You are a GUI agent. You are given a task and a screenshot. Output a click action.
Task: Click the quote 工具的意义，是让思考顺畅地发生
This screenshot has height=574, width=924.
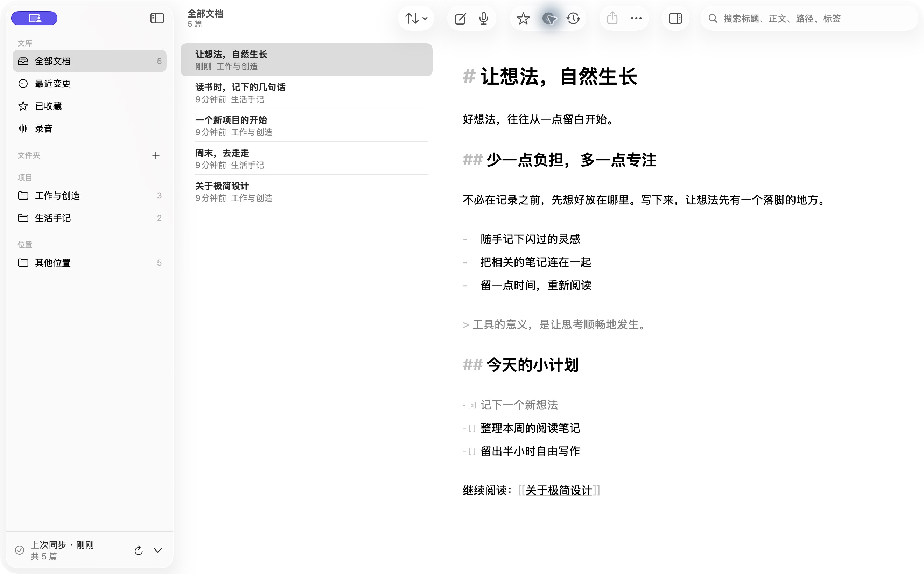tap(559, 324)
